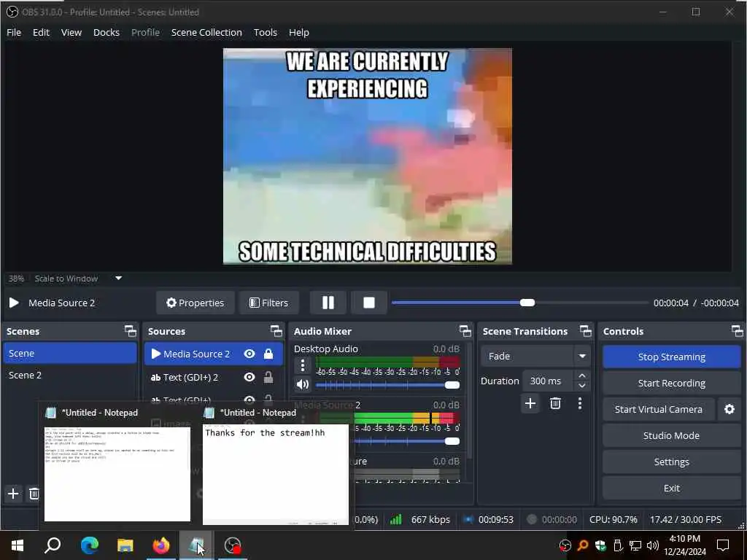
Task: Open the Docks menu
Action: coord(107,32)
